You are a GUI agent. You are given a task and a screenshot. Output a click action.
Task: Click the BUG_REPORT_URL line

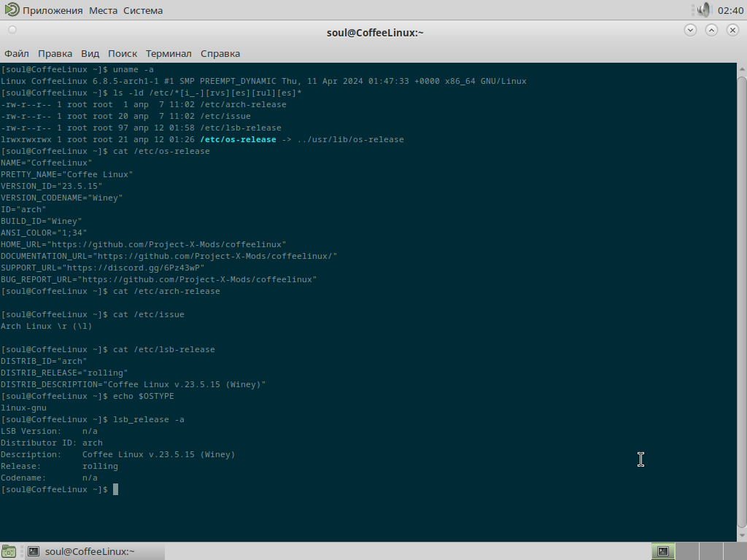pyautogui.click(x=158, y=279)
